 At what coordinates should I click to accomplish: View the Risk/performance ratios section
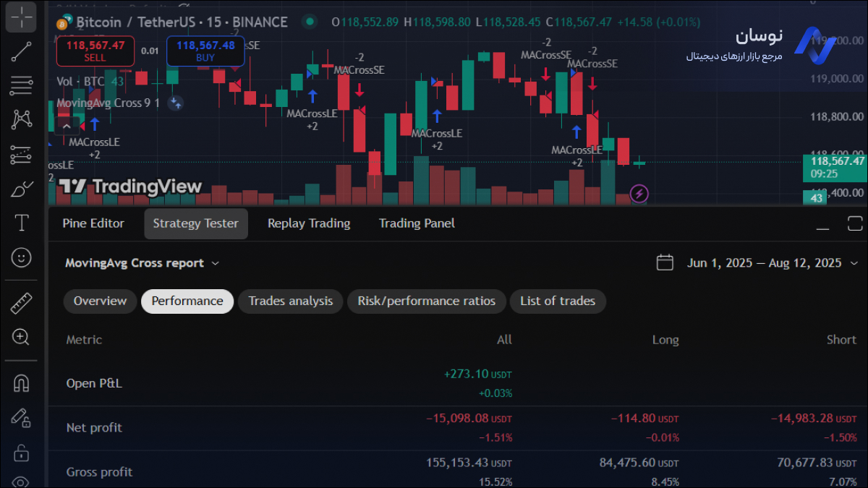[427, 301]
